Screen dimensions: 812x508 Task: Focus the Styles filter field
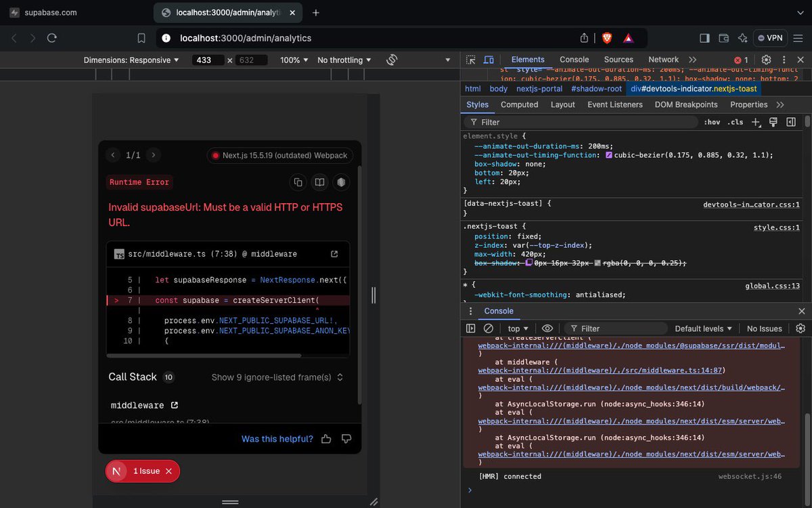[x=582, y=122]
